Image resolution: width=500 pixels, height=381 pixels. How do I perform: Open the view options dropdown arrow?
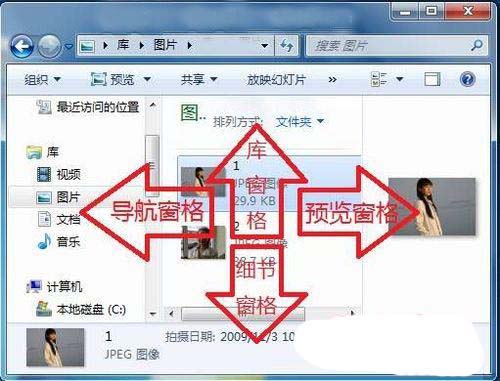pos(400,79)
